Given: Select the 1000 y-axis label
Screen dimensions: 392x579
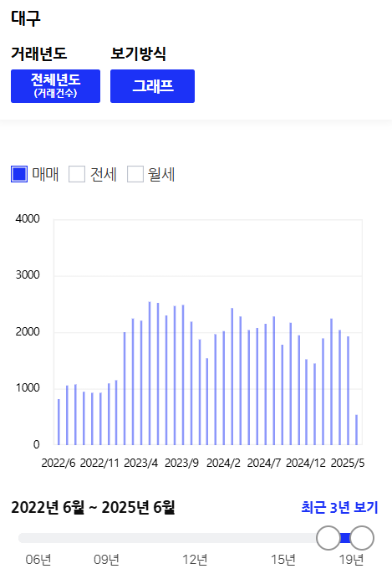Looking at the screenshot, I should 28,387.
